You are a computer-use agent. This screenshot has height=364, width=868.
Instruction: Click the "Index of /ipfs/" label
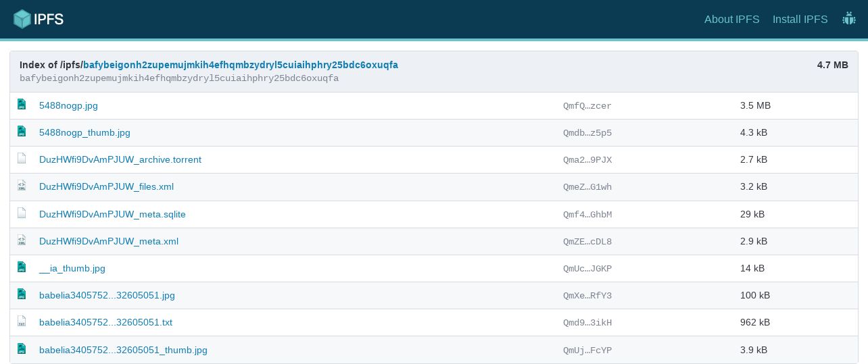(x=51, y=65)
